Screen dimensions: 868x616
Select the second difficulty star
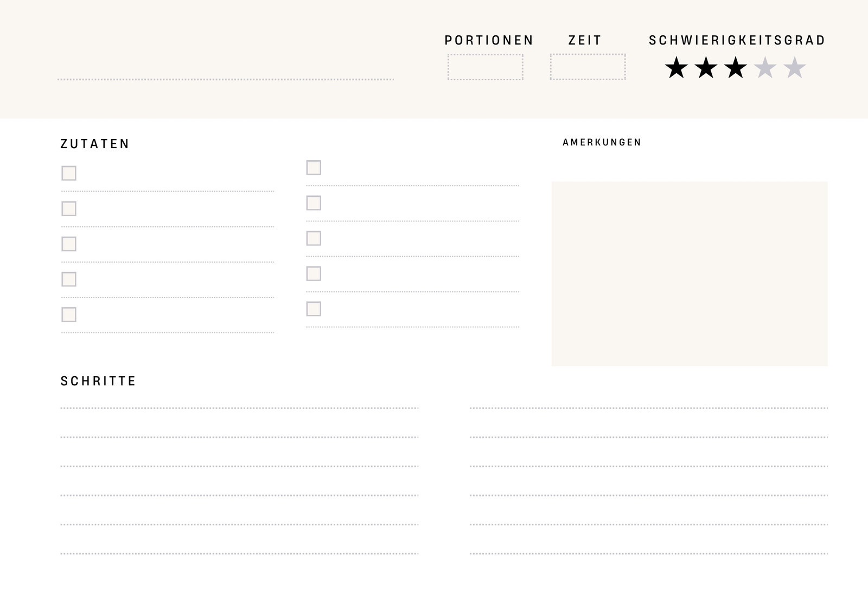[x=706, y=68]
